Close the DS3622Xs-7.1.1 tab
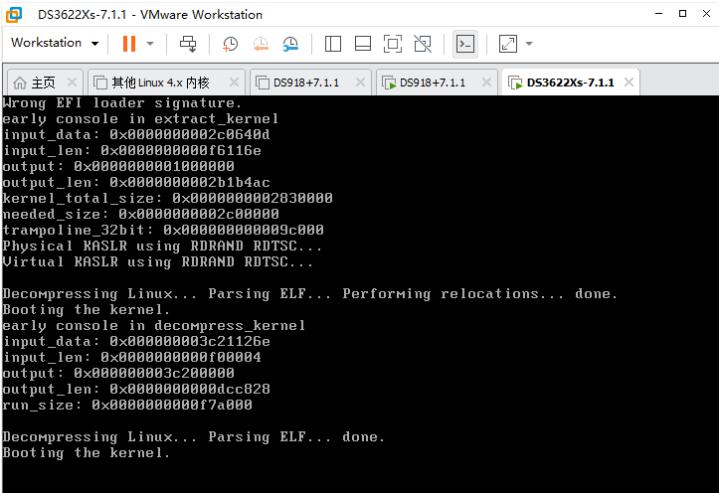 [x=629, y=82]
